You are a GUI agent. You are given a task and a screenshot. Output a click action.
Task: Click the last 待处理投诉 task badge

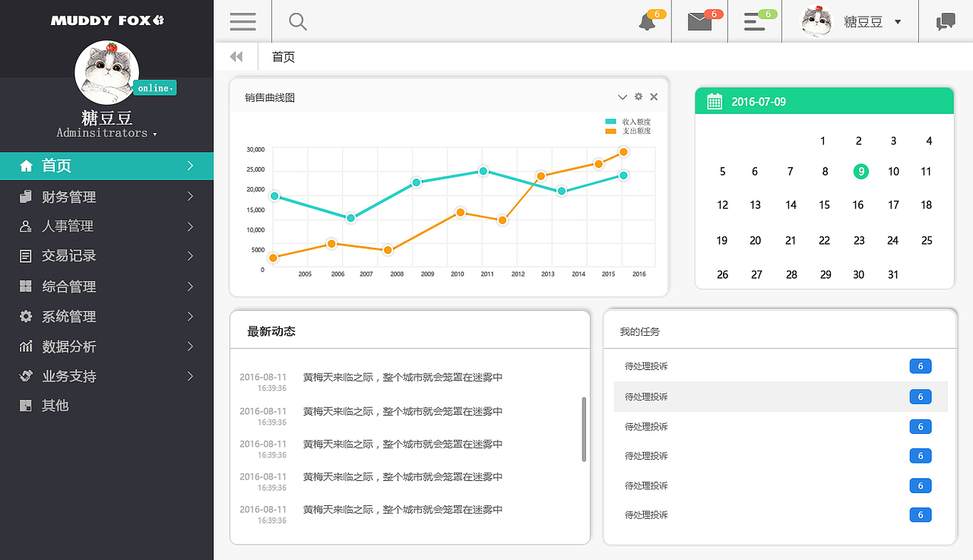(x=921, y=515)
